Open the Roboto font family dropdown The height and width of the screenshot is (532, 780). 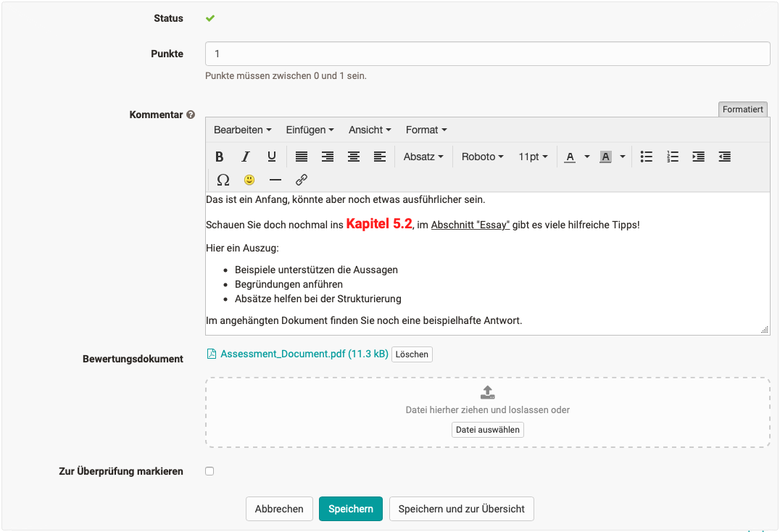pos(482,157)
